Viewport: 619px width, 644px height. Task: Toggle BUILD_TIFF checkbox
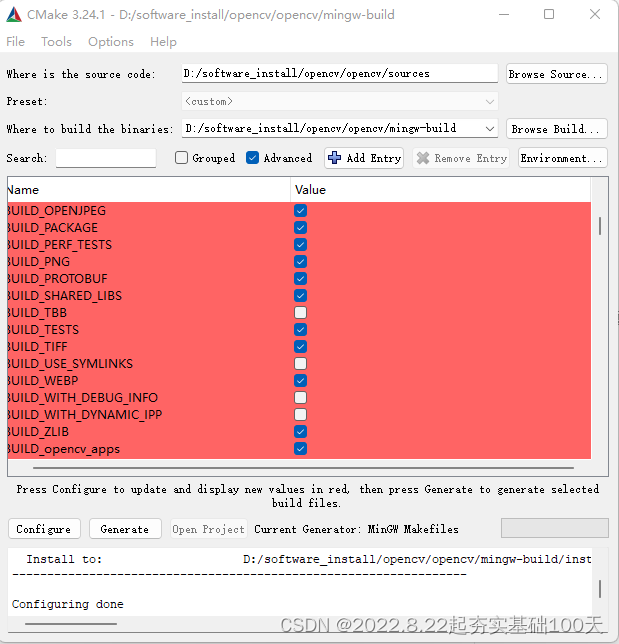click(300, 347)
